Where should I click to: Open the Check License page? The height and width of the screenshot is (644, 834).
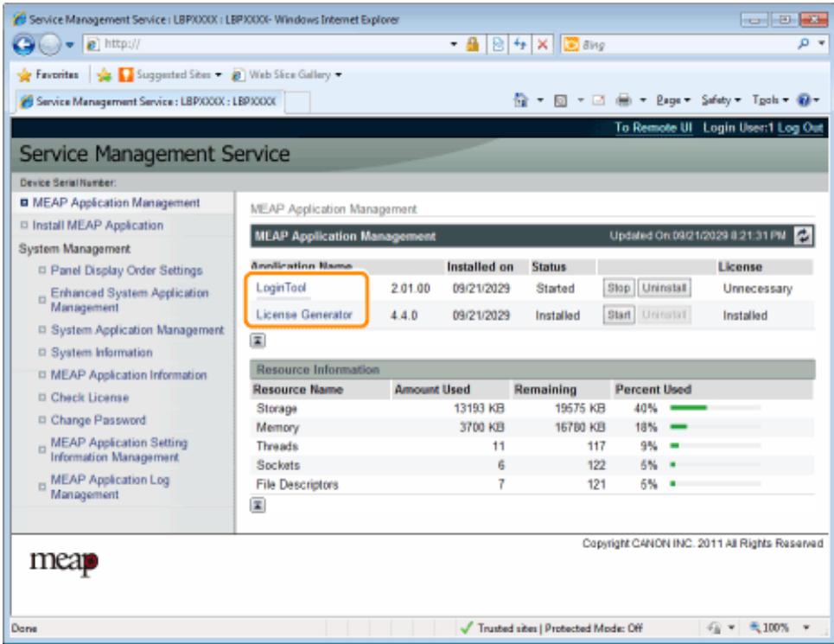(89, 398)
